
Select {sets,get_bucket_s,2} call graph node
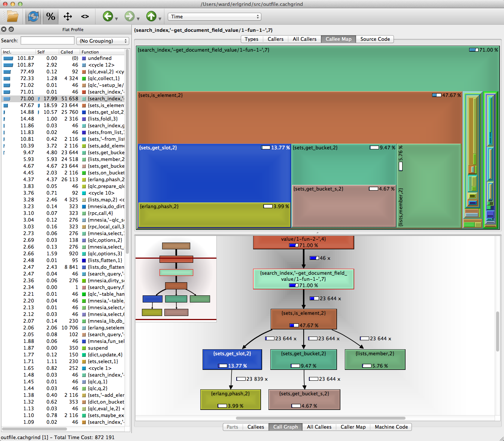coord(304,399)
